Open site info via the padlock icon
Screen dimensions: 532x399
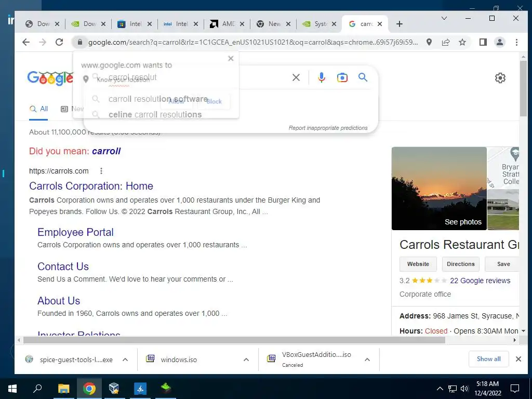(x=79, y=42)
